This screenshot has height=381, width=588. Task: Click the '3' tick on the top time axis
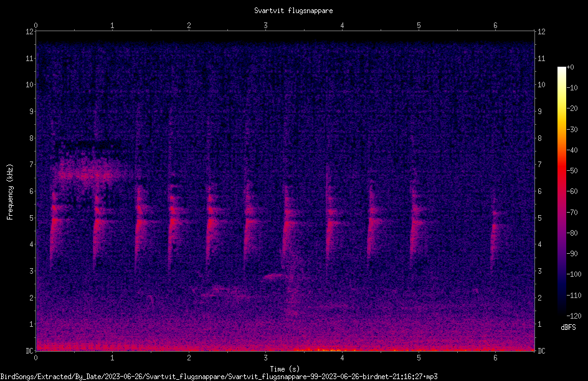tap(265, 26)
